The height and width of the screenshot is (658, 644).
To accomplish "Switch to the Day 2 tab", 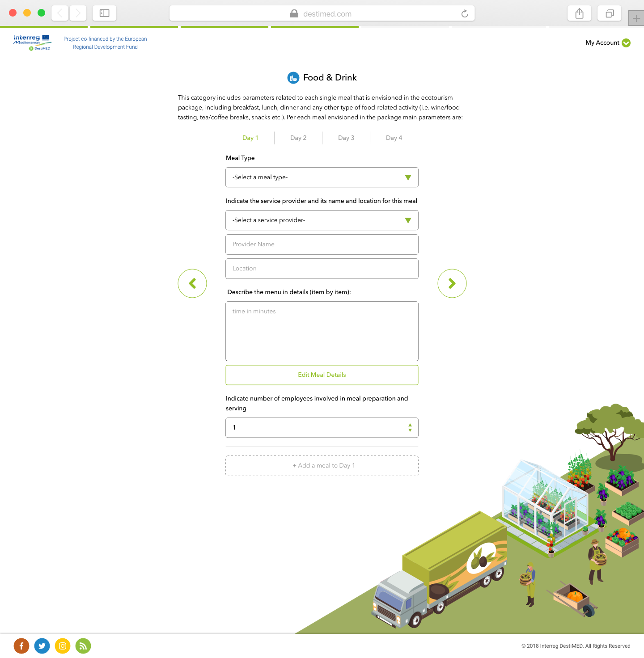I will tap(298, 138).
